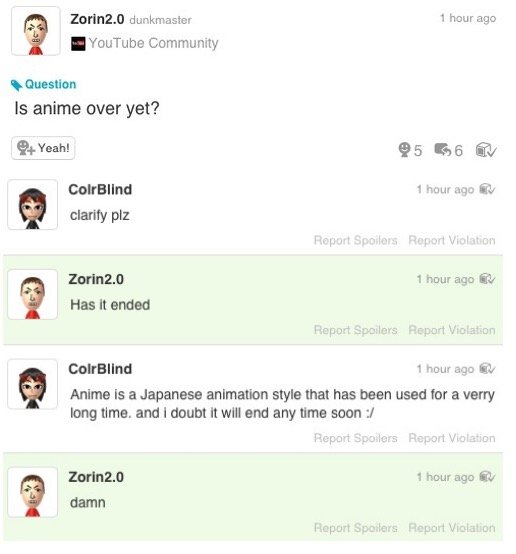
Task: Open the Question tag link
Action: pos(51,84)
